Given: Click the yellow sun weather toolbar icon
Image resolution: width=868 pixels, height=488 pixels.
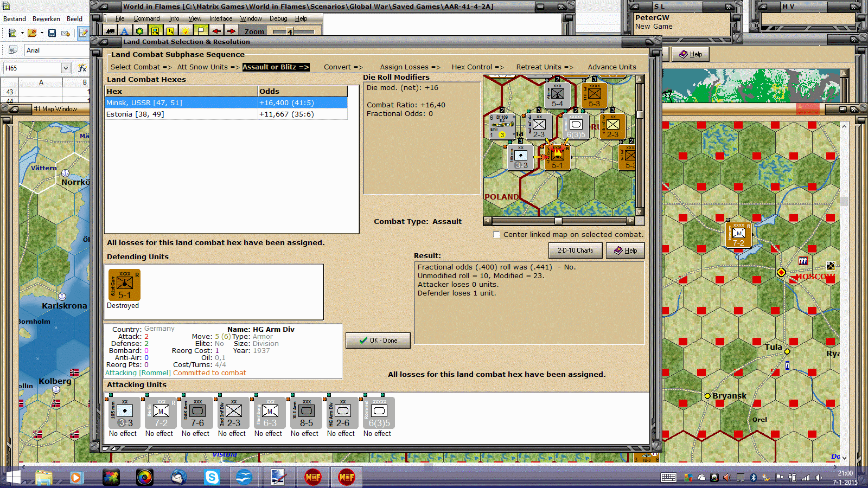Looking at the screenshot, I should [x=186, y=31].
